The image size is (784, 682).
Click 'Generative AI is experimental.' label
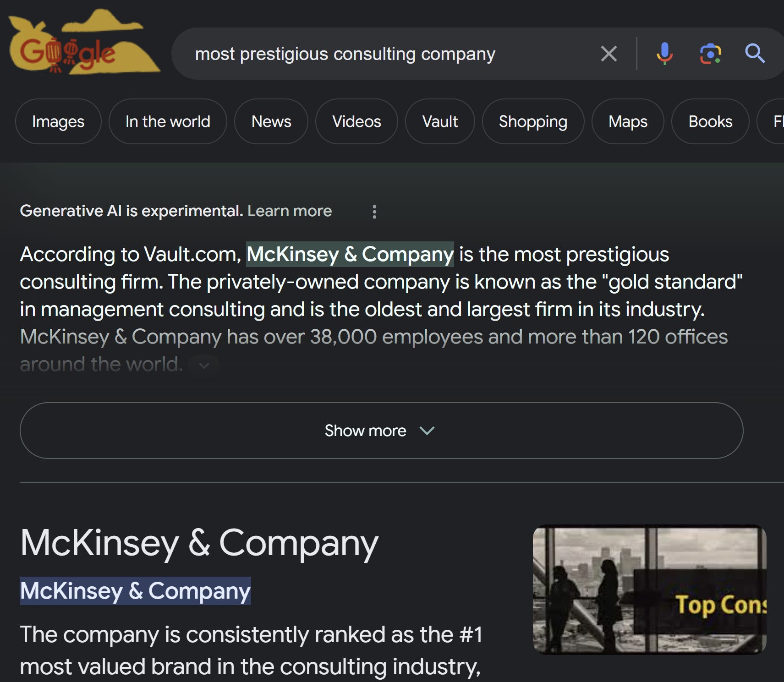(x=132, y=211)
